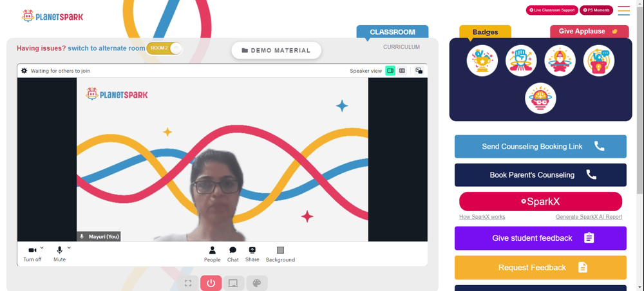This screenshot has width=644, height=291.
Task: Open the Chat panel
Action: (233, 254)
